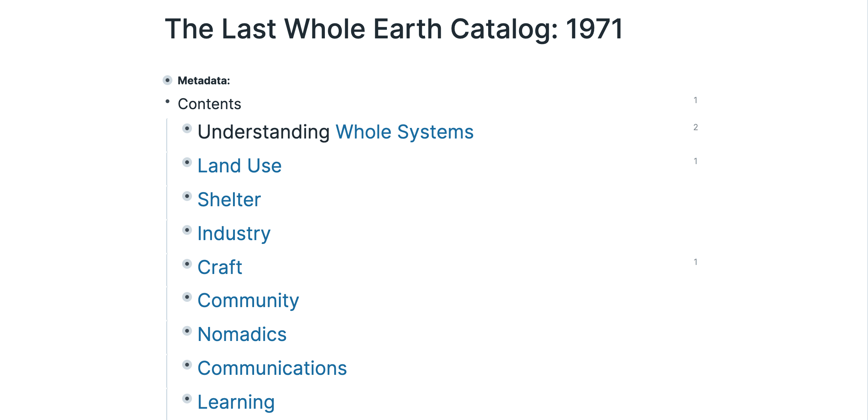Click the bullet next to Shelter
The height and width of the screenshot is (420, 868).
[x=187, y=196]
